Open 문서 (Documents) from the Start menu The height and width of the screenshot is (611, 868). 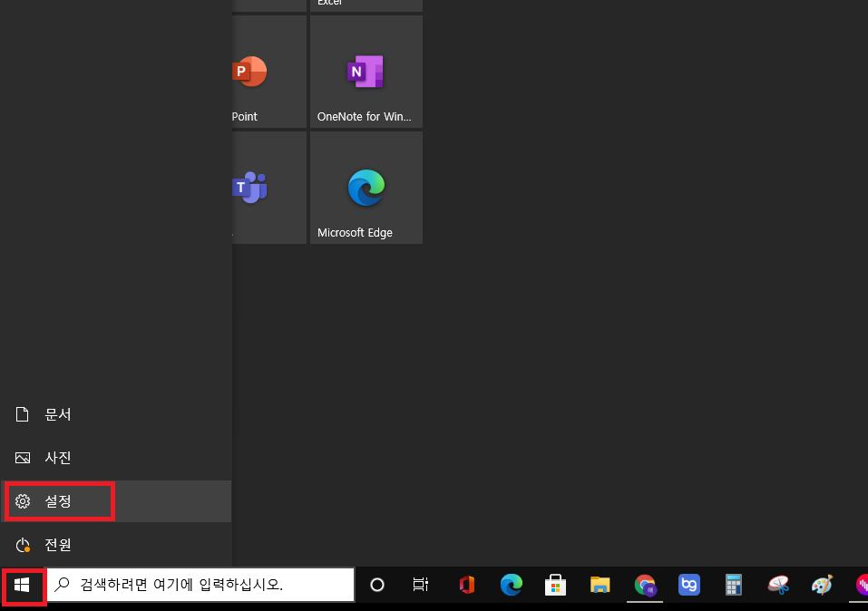pos(116,414)
